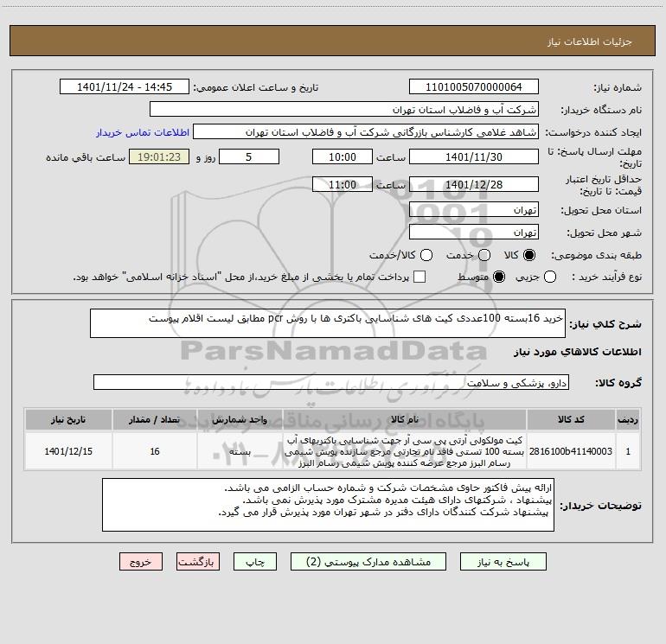
Task: Click the تاریخ نیاز column header
Action: tap(68, 419)
